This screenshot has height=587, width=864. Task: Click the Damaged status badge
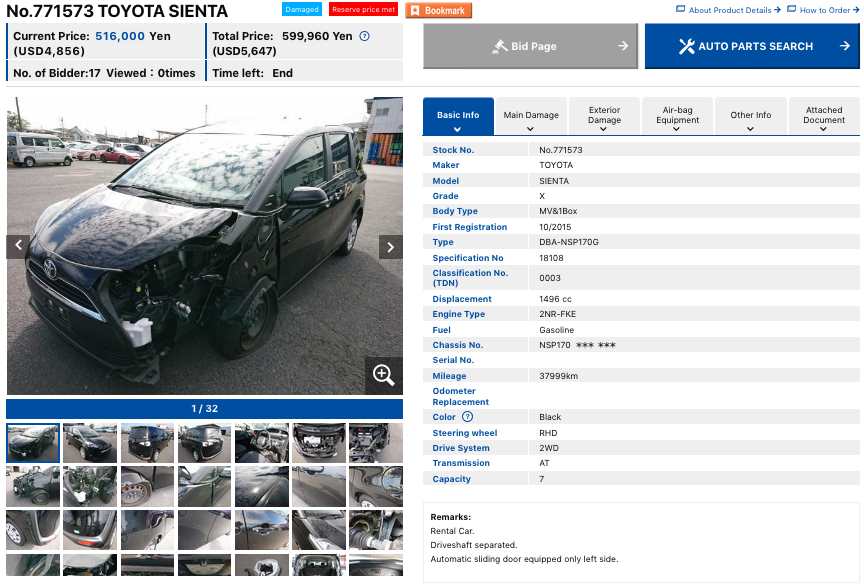pyautogui.click(x=302, y=9)
